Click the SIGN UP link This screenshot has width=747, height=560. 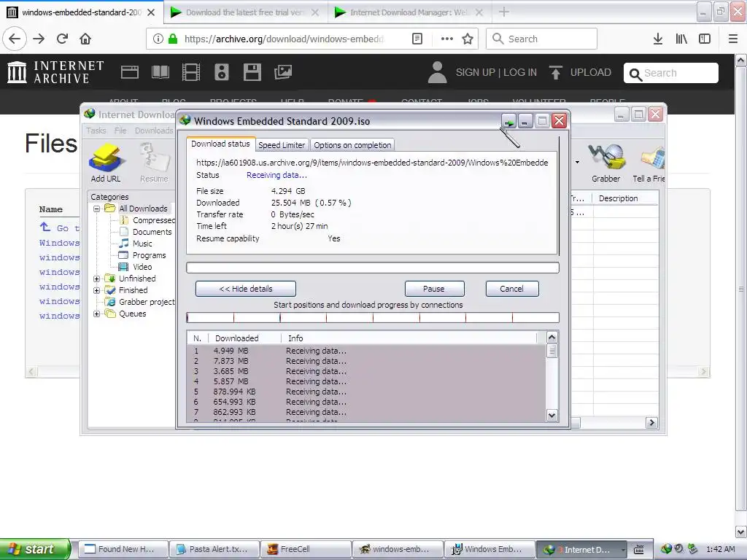click(476, 72)
